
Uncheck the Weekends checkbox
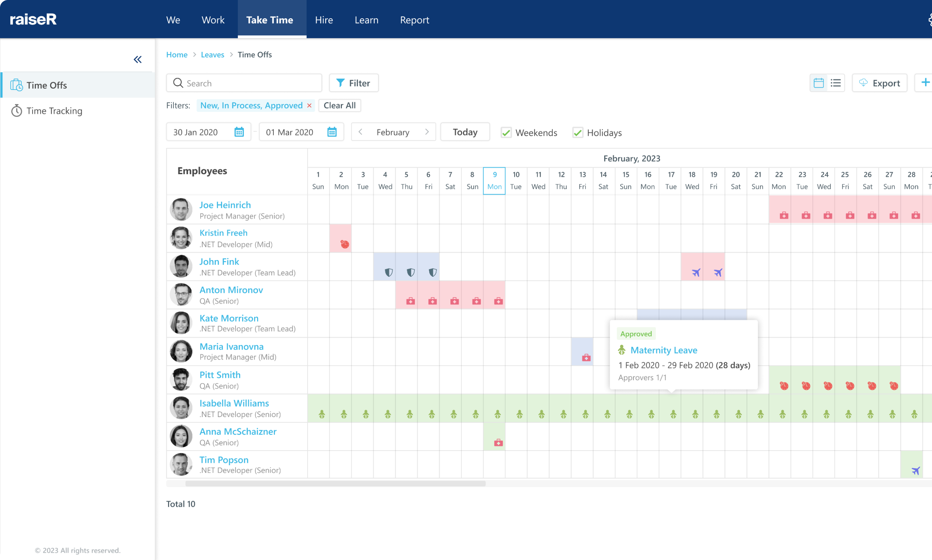[x=506, y=133]
